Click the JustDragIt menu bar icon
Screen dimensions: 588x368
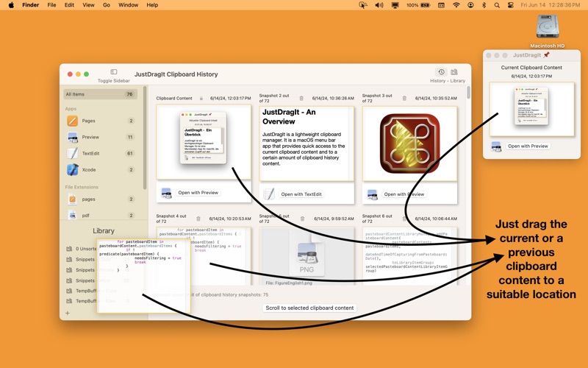point(363,5)
